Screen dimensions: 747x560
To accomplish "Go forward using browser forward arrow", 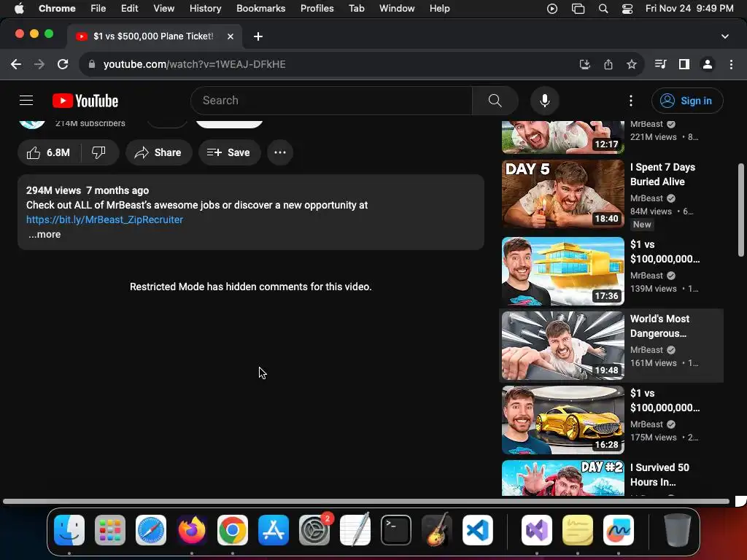I will pos(39,64).
